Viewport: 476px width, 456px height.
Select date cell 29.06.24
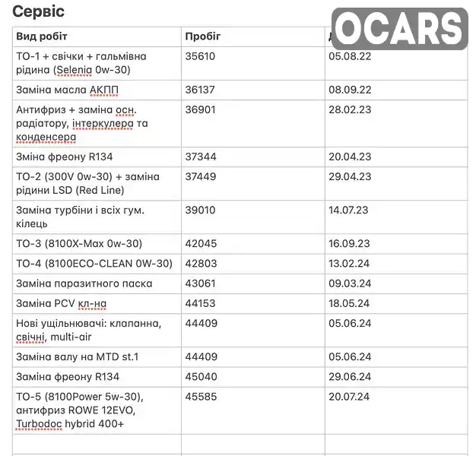tap(396, 377)
